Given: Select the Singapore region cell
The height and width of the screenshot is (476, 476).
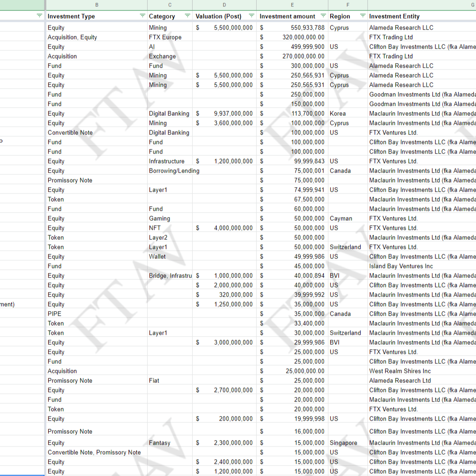Looking at the screenshot, I should pyautogui.click(x=343, y=443).
